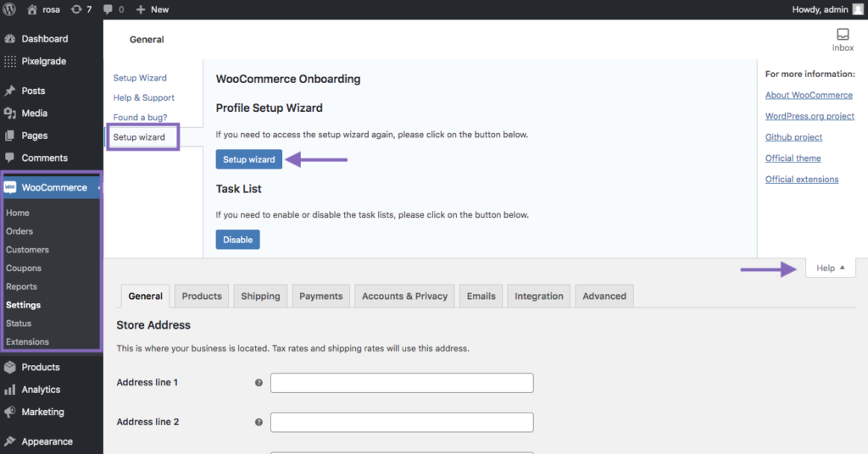Select the Emails tab
The height and width of the screenshot is (454, 868).
pyautogui.click(x=481, y=296)
